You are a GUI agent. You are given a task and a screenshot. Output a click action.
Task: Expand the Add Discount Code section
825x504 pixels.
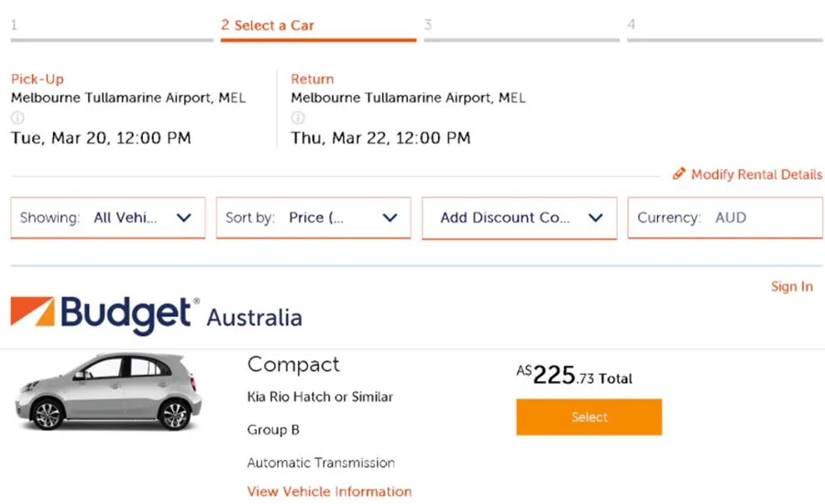pyautogui.click(x=520, y=218)
